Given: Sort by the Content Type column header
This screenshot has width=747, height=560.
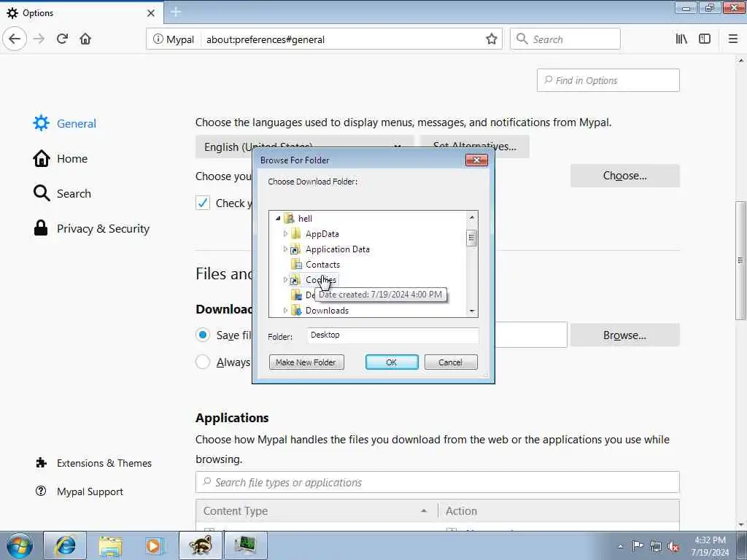Looking at the screenshot, I should pos(317,511).
